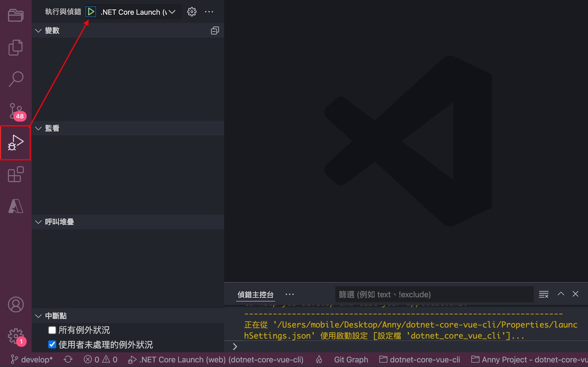
Task: Open launch.json via gear icon
Action: point(191,12)
